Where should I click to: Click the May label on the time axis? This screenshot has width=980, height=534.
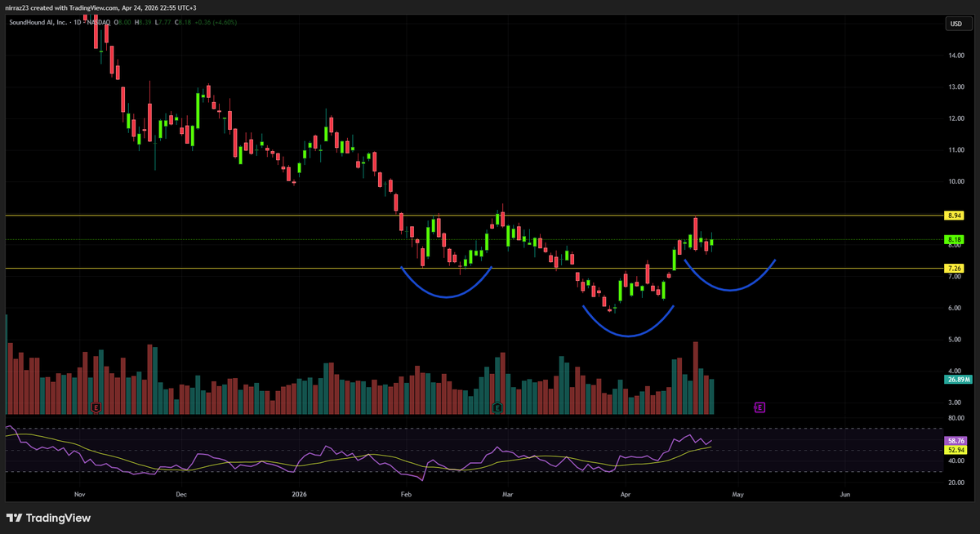[737, 494]
